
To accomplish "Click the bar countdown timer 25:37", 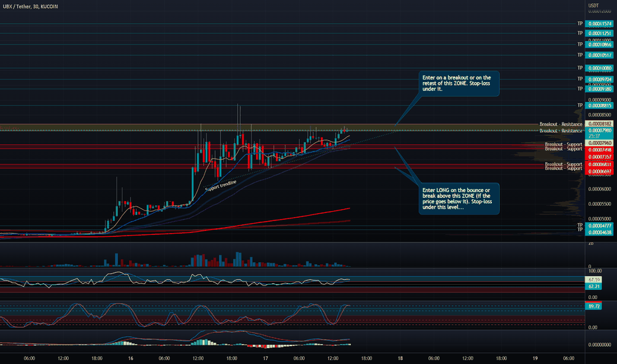I will [594, 136].
